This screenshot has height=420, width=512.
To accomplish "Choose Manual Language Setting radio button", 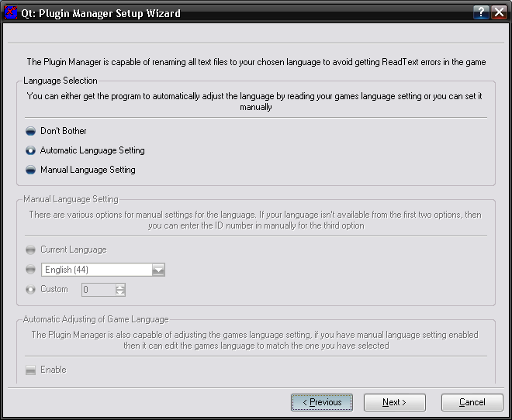I will coord(31,170).
